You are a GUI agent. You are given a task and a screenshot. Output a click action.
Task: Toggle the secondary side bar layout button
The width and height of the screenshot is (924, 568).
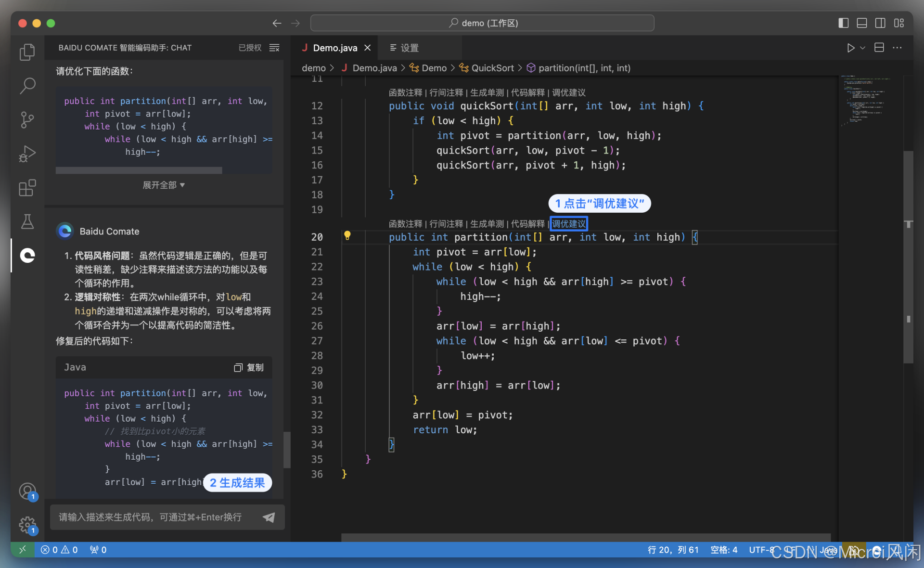coord(880,23)
